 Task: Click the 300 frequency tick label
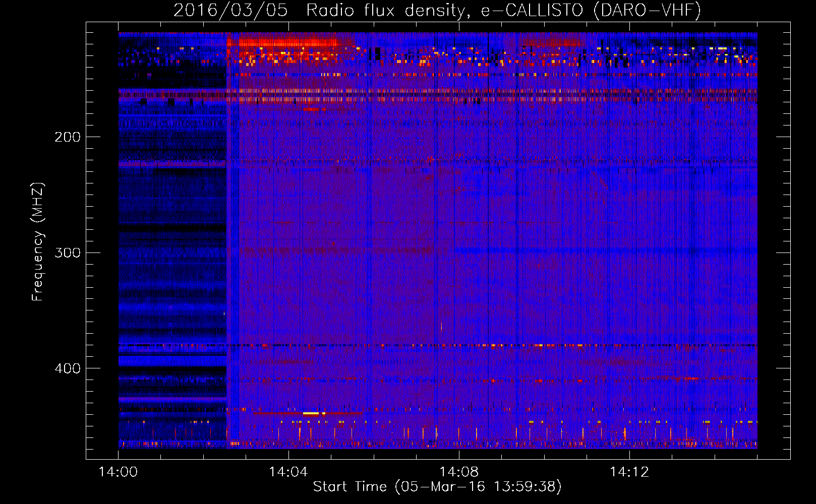click(x=68, y=253)
